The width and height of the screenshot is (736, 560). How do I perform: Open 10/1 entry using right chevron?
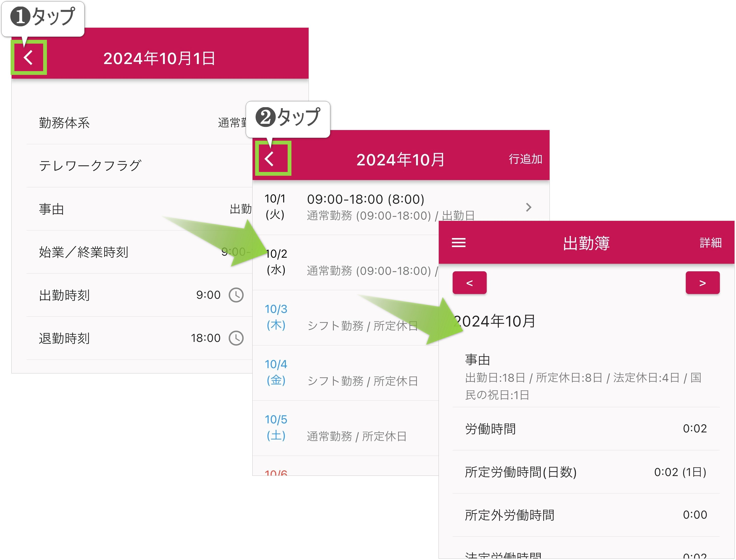(x=528, y=207)
